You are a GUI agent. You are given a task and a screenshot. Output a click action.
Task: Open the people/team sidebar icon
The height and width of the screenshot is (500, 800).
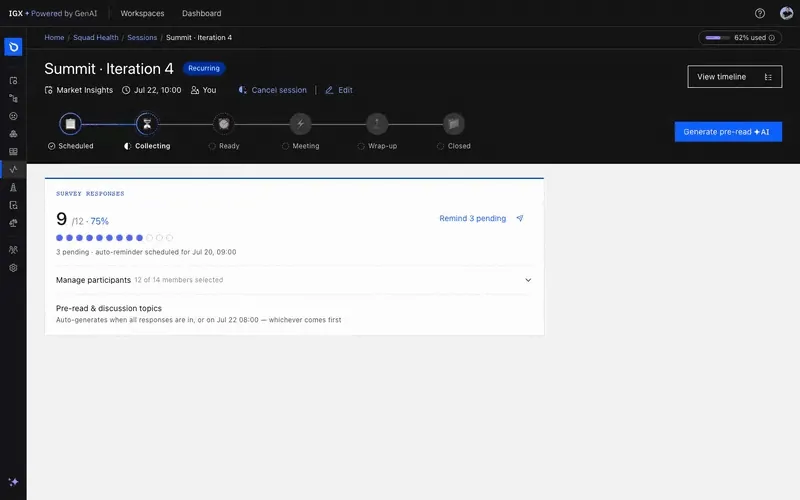pos(13,250)
